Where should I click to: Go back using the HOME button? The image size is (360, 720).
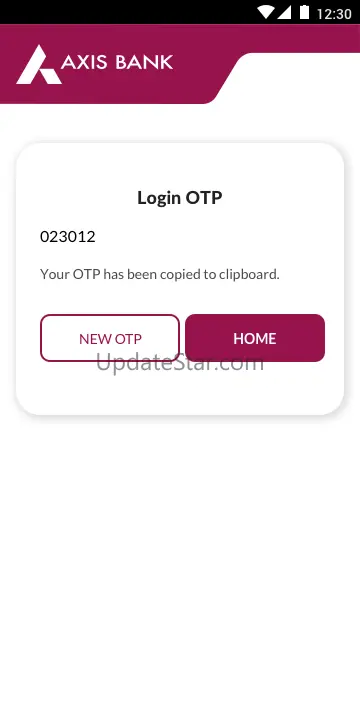(255, 338)
